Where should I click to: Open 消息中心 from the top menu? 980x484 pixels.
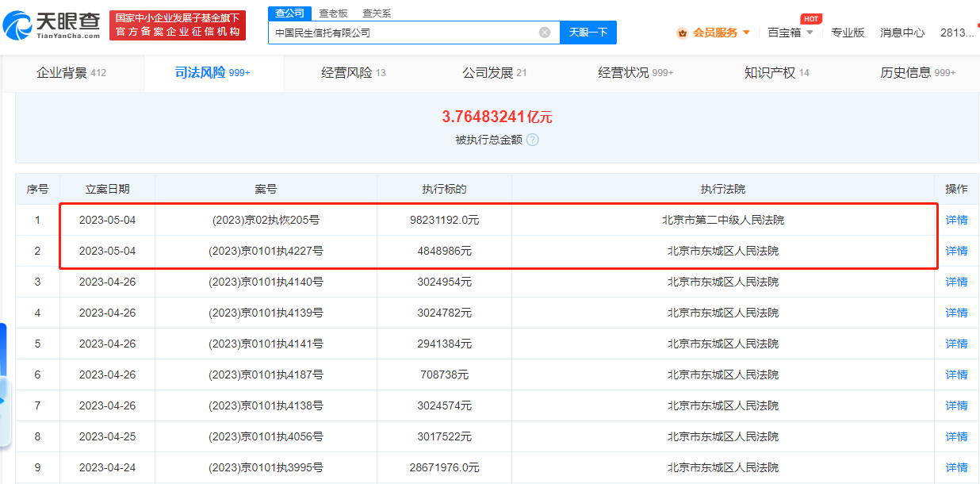point(902,33)
